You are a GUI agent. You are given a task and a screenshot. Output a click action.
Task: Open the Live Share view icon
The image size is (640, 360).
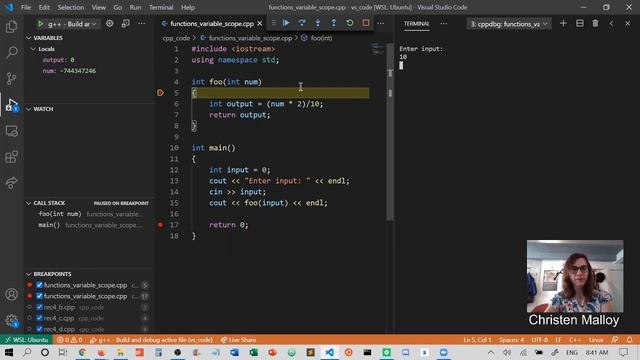coord(11,183)
